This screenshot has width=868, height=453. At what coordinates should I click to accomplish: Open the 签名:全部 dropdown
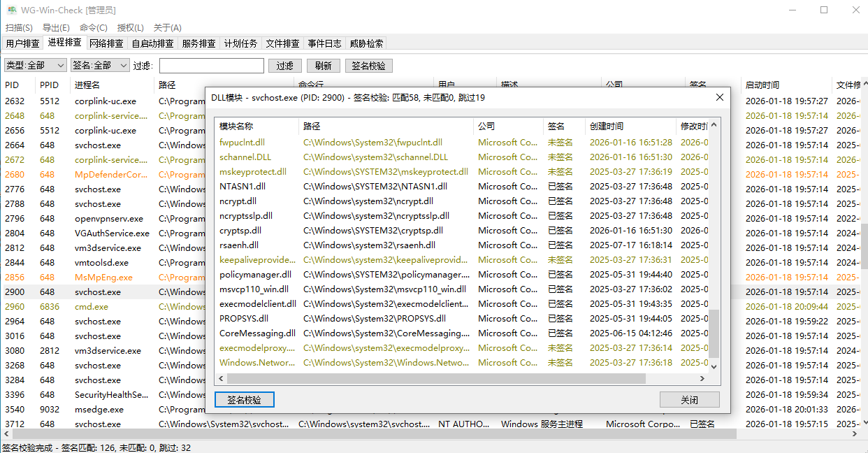(100, 65)
